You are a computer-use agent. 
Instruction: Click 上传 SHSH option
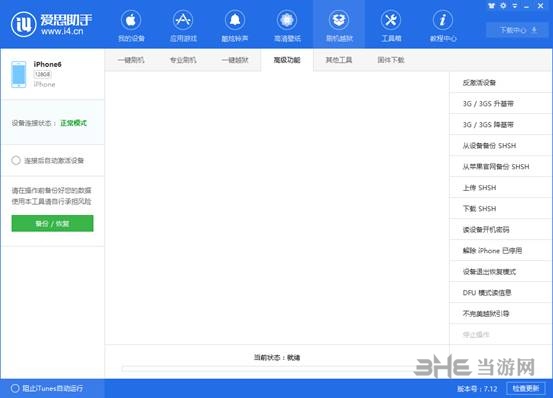pyautogui.click(x=500, y=187)
